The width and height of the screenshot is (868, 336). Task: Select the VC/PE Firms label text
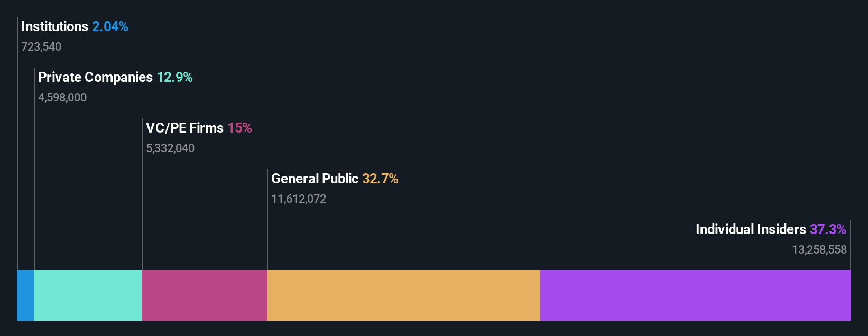[184, 128]
